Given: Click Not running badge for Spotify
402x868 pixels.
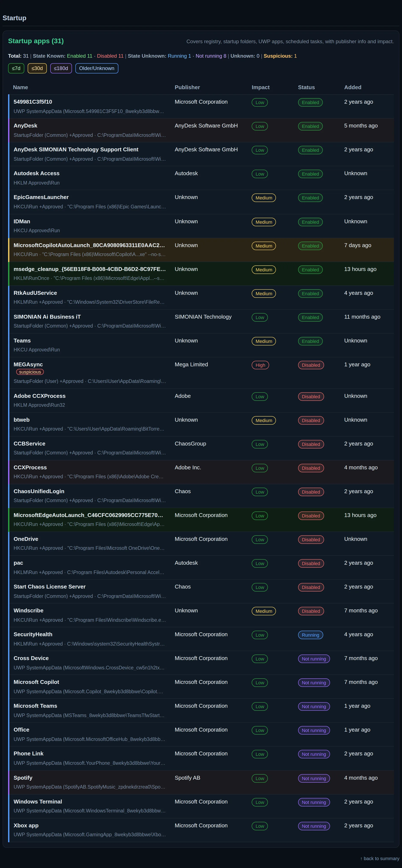Looking at the screenshot, I should coord(314,779).
